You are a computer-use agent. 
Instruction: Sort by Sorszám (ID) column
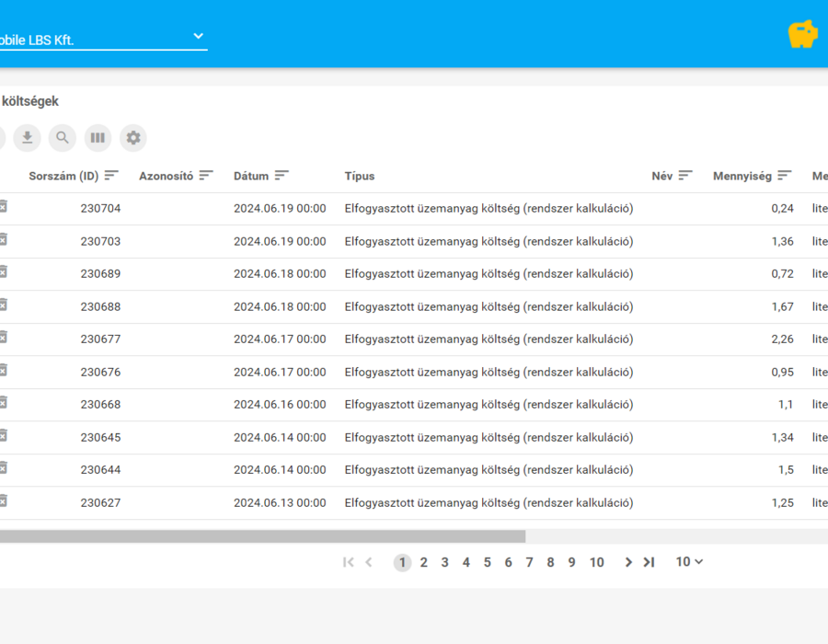click(111, 175)
